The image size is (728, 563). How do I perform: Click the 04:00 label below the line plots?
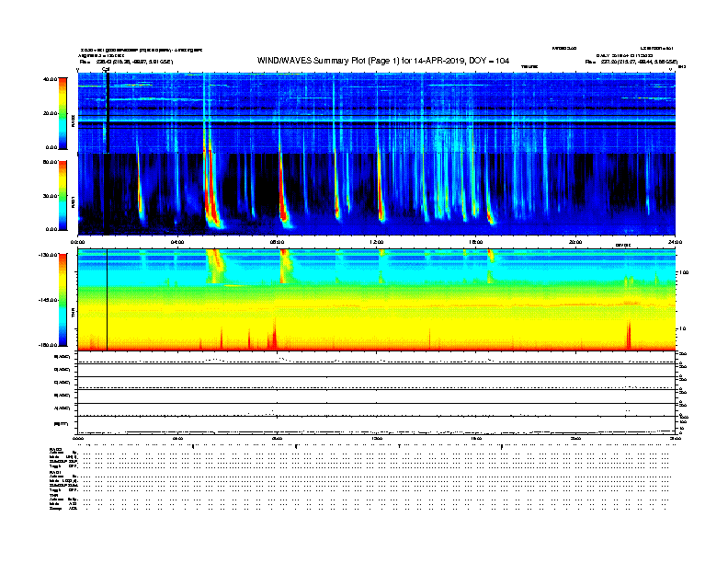coord(177,439)
